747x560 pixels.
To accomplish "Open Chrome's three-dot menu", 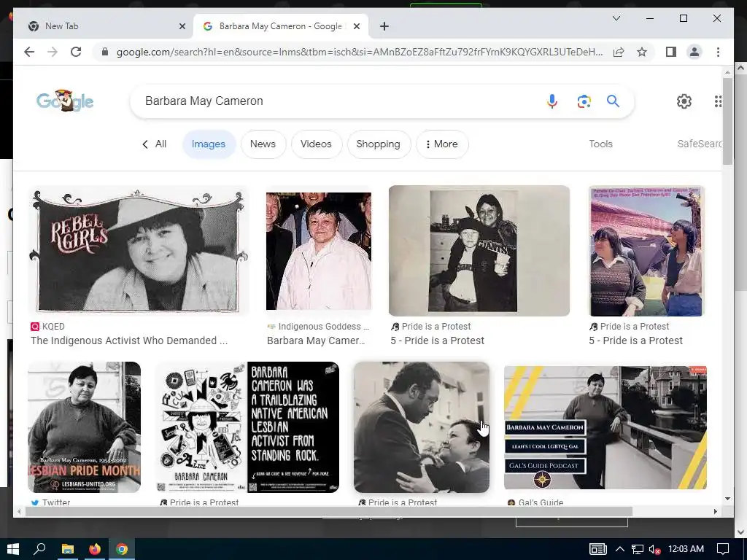I will (718, 52).
